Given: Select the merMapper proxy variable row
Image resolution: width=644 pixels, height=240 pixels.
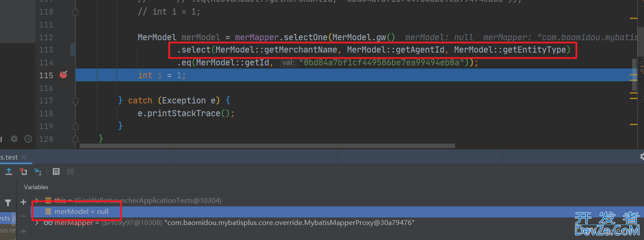Looking at the screenshot, I should 337,223.
